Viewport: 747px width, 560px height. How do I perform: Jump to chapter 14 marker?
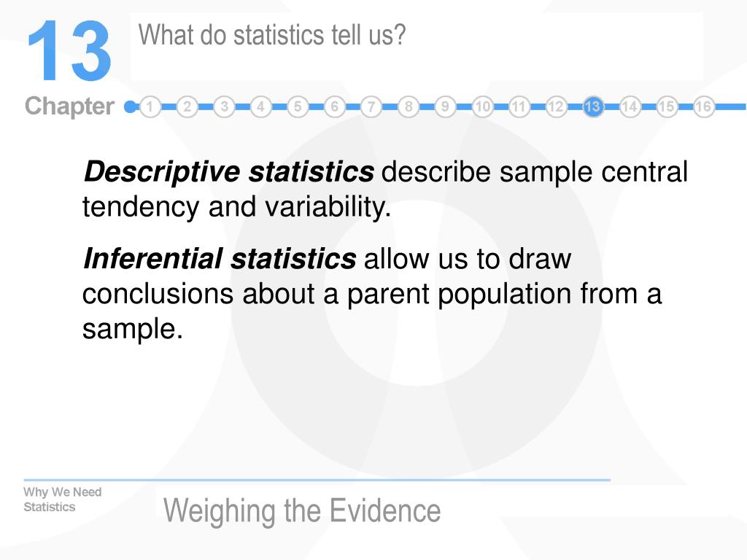point(630,106)
